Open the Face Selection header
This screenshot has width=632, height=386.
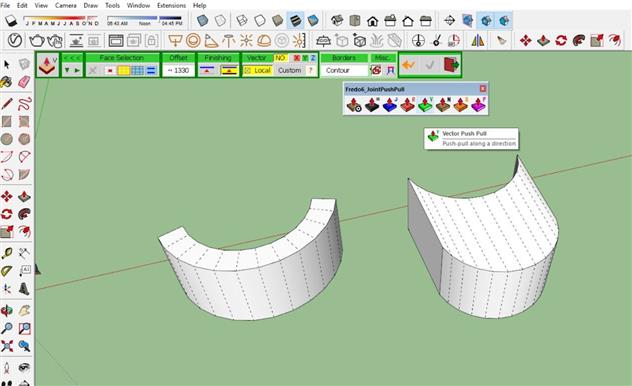122,58
